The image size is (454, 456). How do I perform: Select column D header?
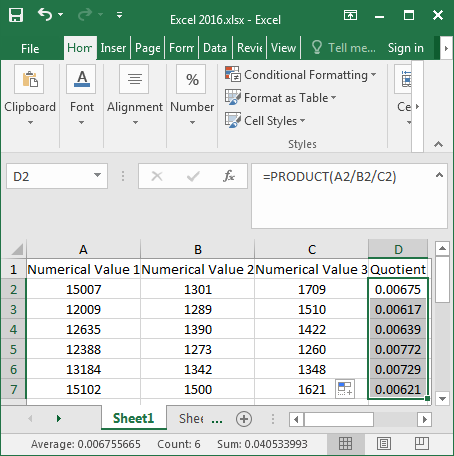point(398,249)
